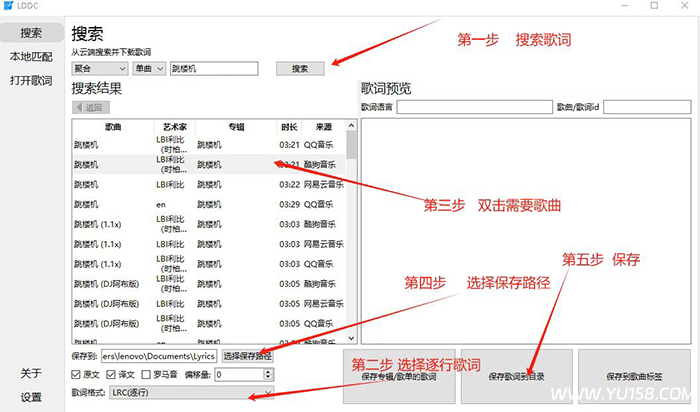Switch to the 本地匹配 sidebar tab
Screen dimensions: 700x412
(x=31, y=57)
